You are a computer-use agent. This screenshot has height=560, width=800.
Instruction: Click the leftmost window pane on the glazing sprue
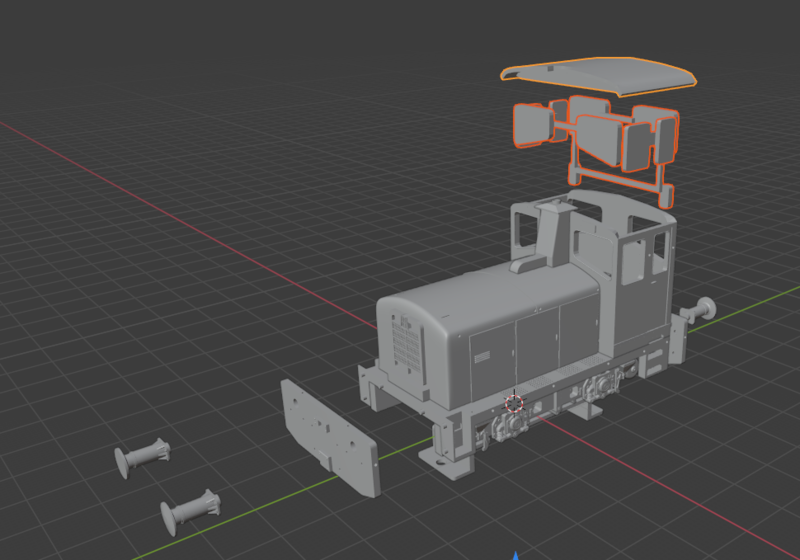(x=530, y=126)
